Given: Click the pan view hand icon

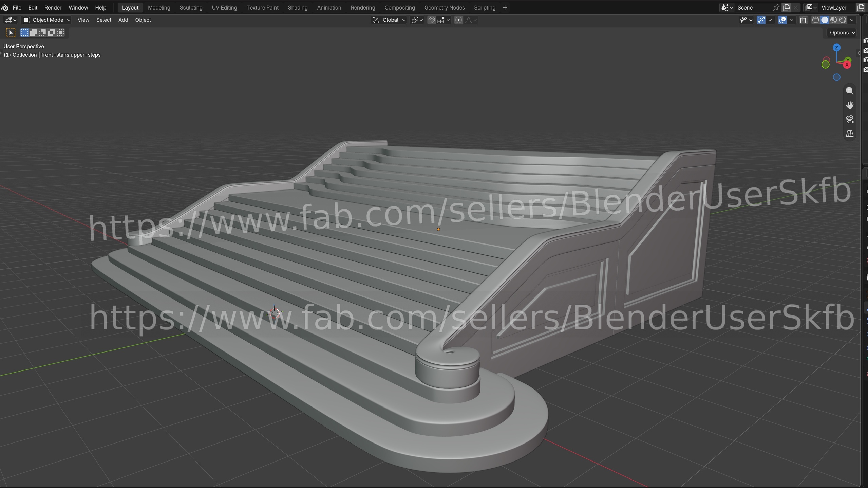Looking at the screenshot, I should [x=850, y=105].
